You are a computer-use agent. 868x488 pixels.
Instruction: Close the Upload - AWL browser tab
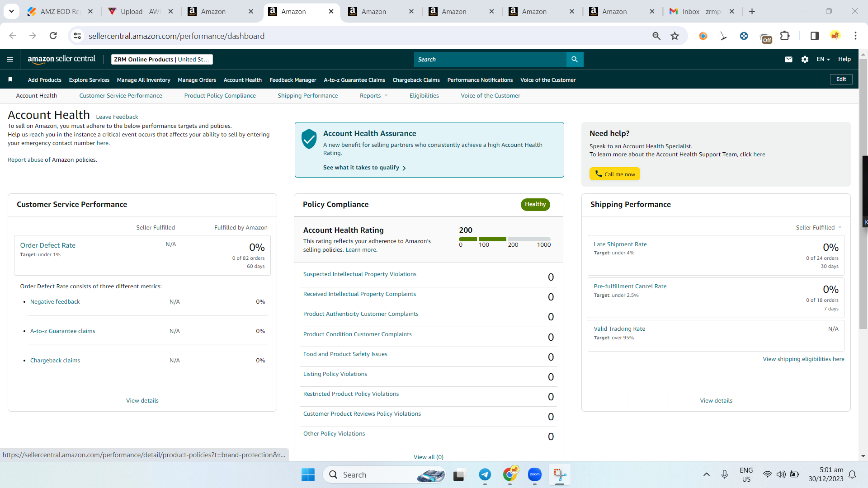pos(170,11)
